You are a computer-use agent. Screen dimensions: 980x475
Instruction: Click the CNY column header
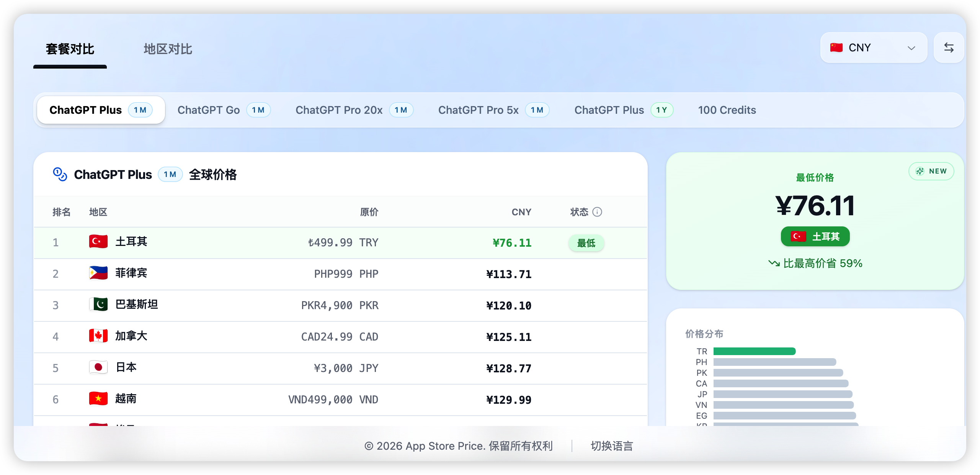point(521,212)
